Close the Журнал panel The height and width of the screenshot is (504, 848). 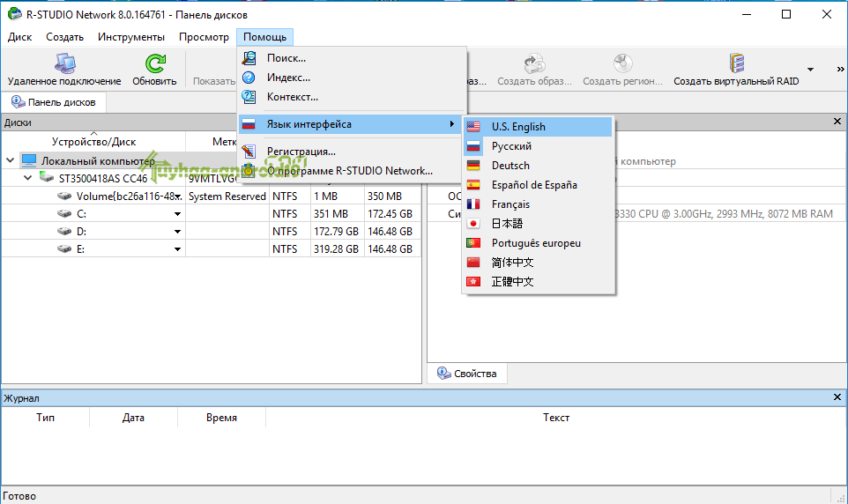tap(837, 397)
